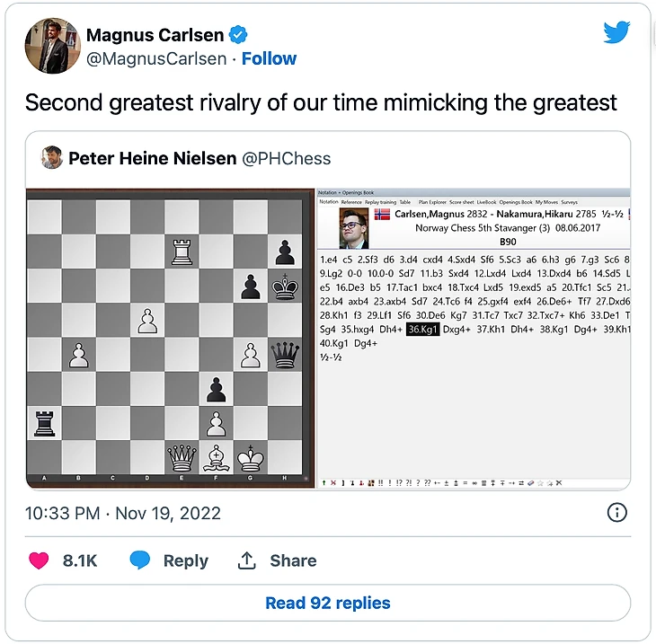Open the LiveBook tab
Screen dimensions: 656x644
(x=485, y=202)
